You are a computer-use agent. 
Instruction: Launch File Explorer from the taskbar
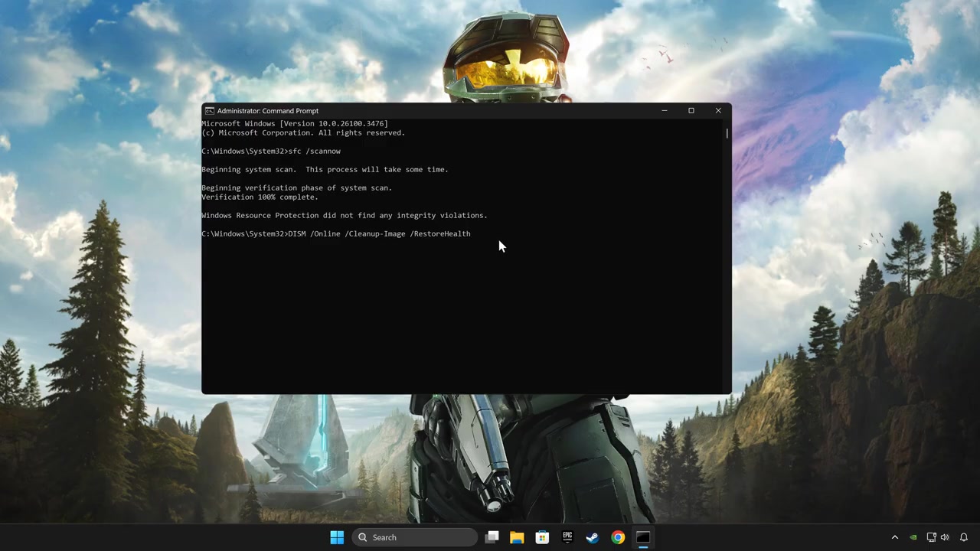(x=517, y=537)
